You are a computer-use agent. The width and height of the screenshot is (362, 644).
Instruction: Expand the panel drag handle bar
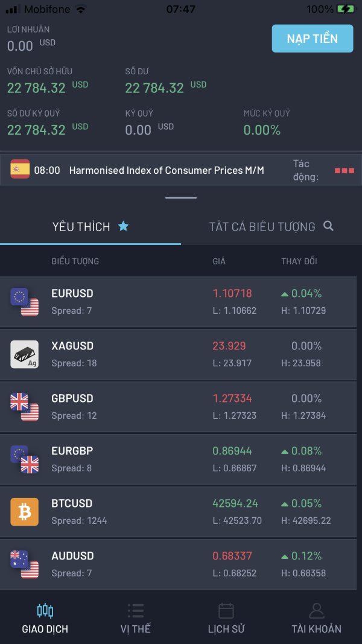point(181,197)
